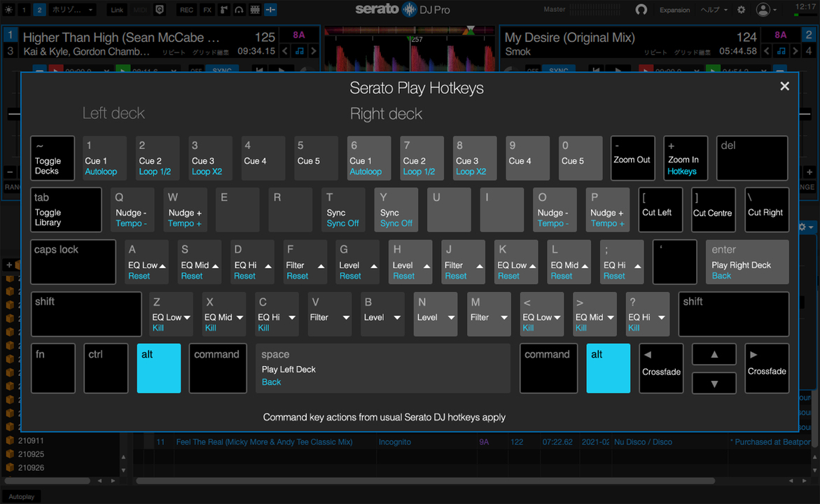
Task: Toggle the right alt key
Action: tap(609, 368)
